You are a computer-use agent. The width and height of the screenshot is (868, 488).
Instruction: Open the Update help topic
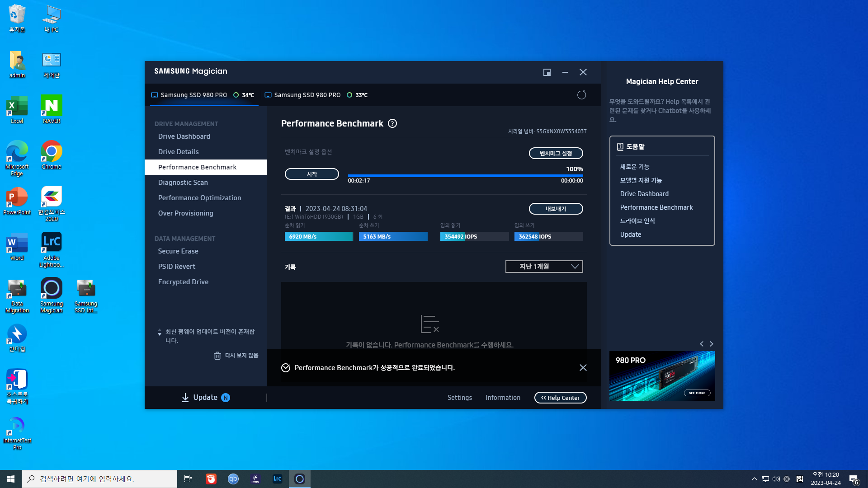[x=631, y=235]
